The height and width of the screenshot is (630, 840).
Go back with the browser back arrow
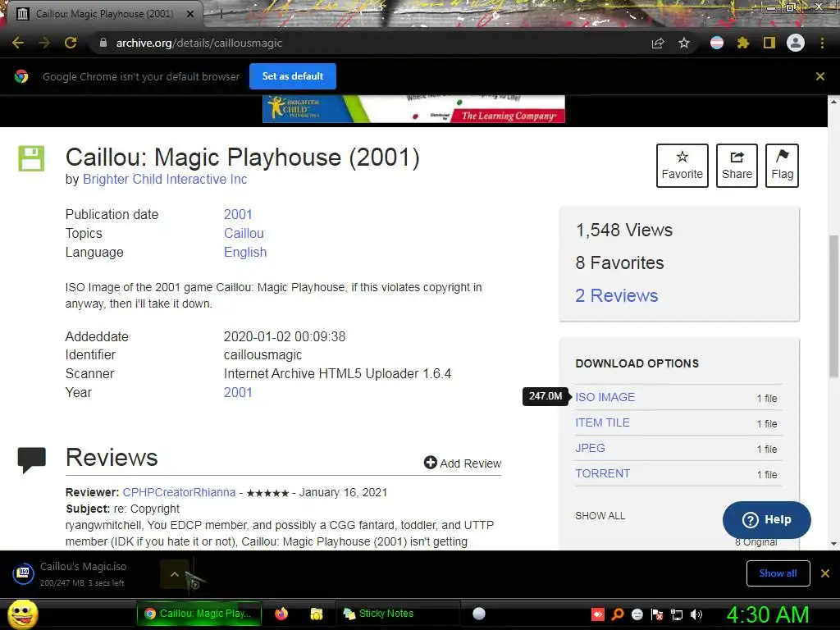click(18, 43)
